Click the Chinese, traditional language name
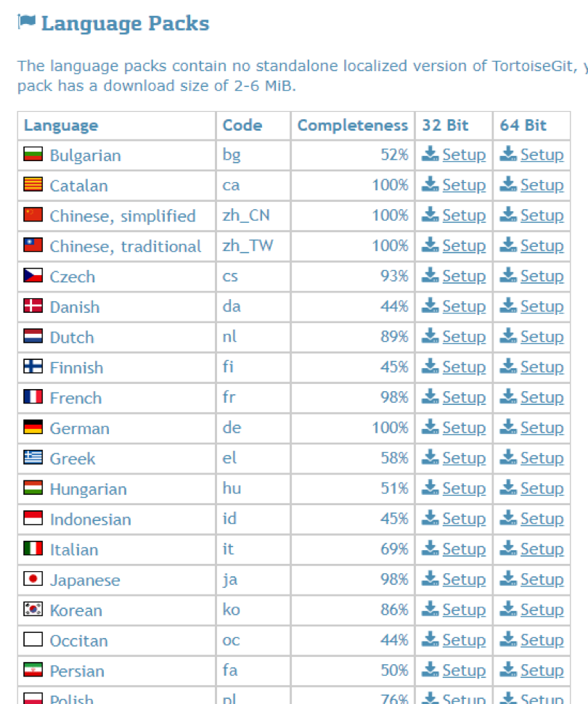The width and height of the screenshot is (588, 704). (x=126, y=247)
